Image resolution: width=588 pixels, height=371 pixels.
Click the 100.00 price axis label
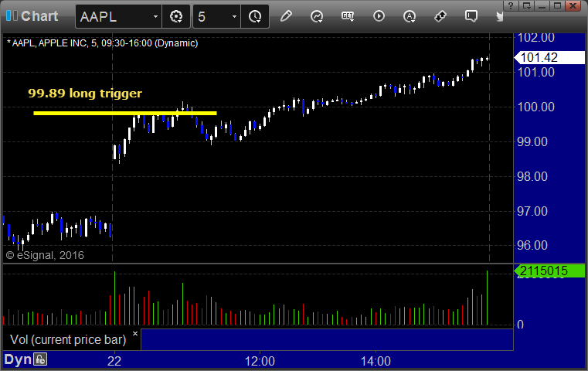[536, 107]
